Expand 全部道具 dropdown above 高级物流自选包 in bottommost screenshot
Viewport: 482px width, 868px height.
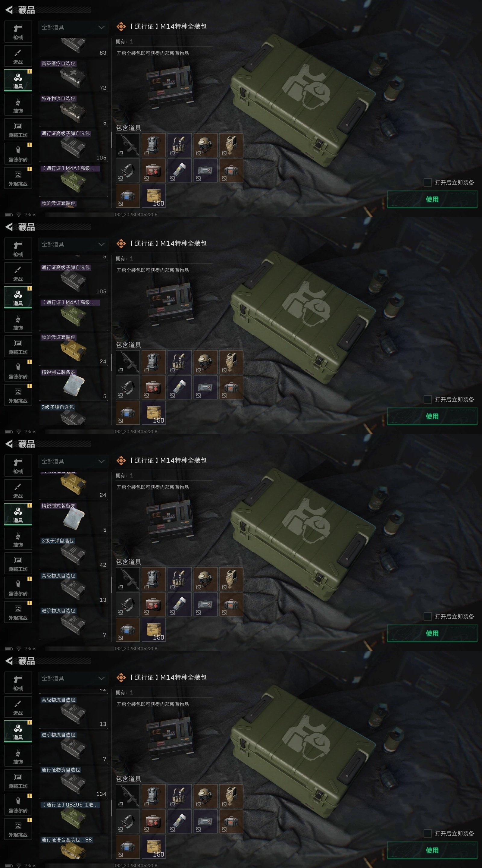coord(74,678)
